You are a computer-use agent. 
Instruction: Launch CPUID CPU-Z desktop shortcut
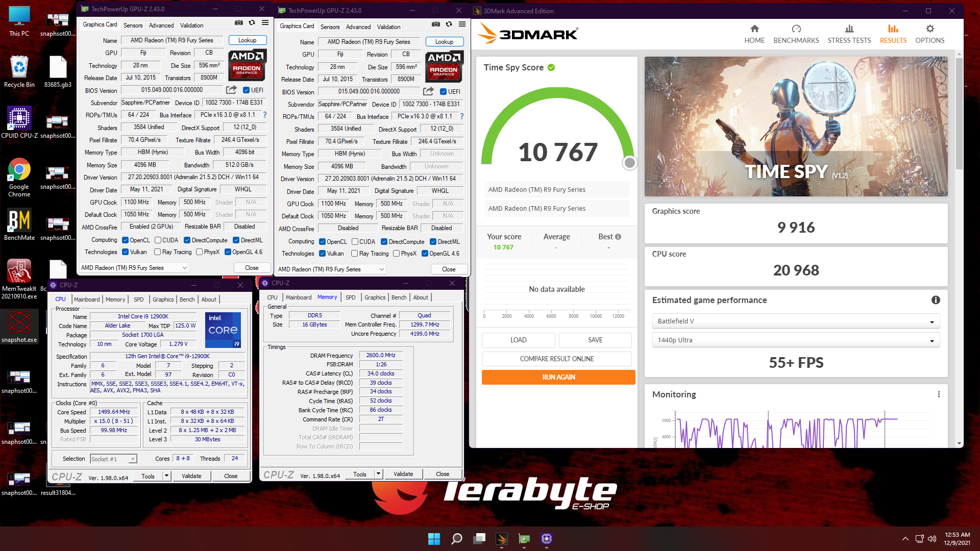(19, 122)
